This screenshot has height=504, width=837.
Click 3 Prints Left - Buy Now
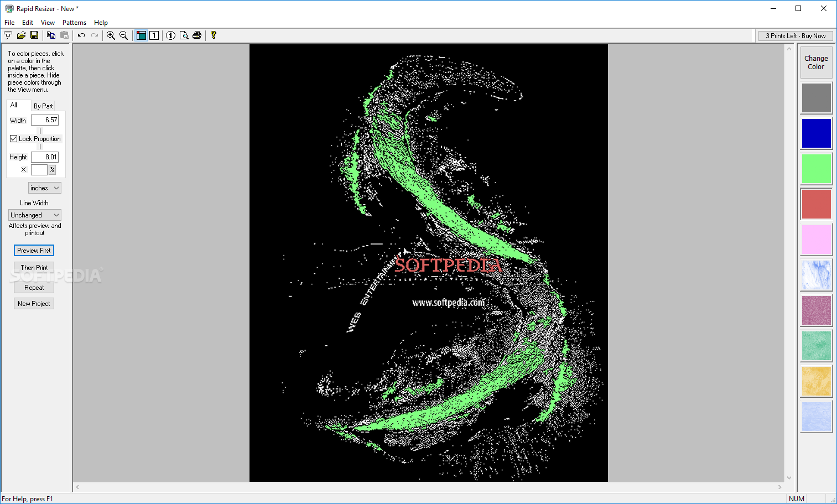point(796,36)
